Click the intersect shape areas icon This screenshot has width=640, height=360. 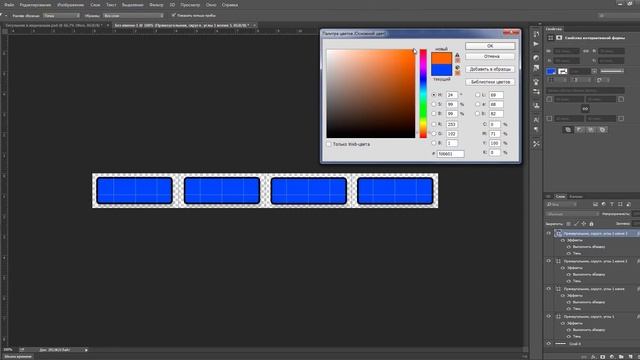[x=591, y=130]
